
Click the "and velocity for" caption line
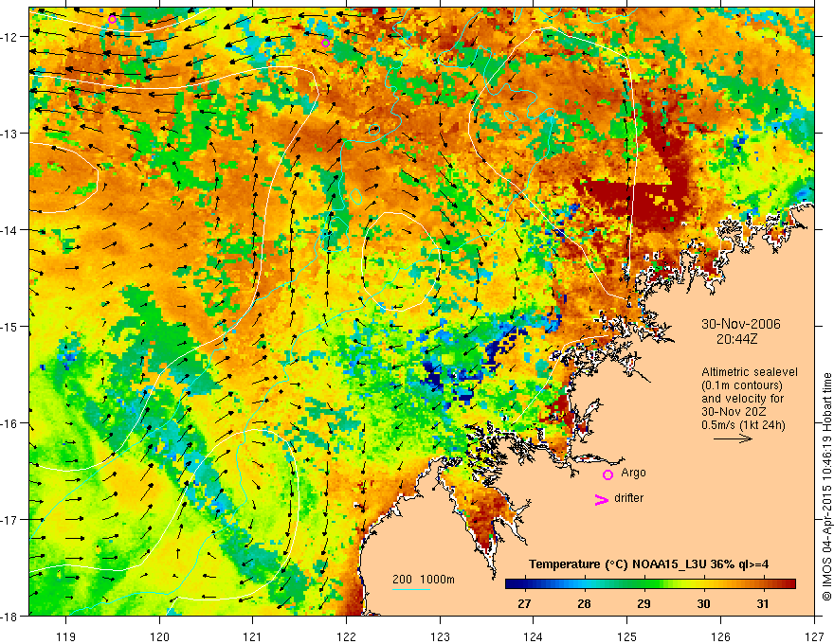click(742, 399)
